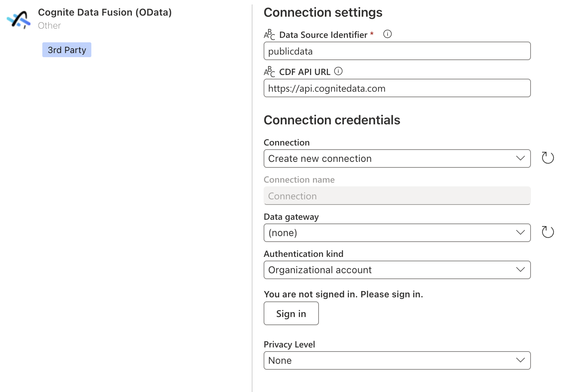574x392 pixels.
Task: Click the ABC text icon beside CDF API URL
Action: pos(270,72)
